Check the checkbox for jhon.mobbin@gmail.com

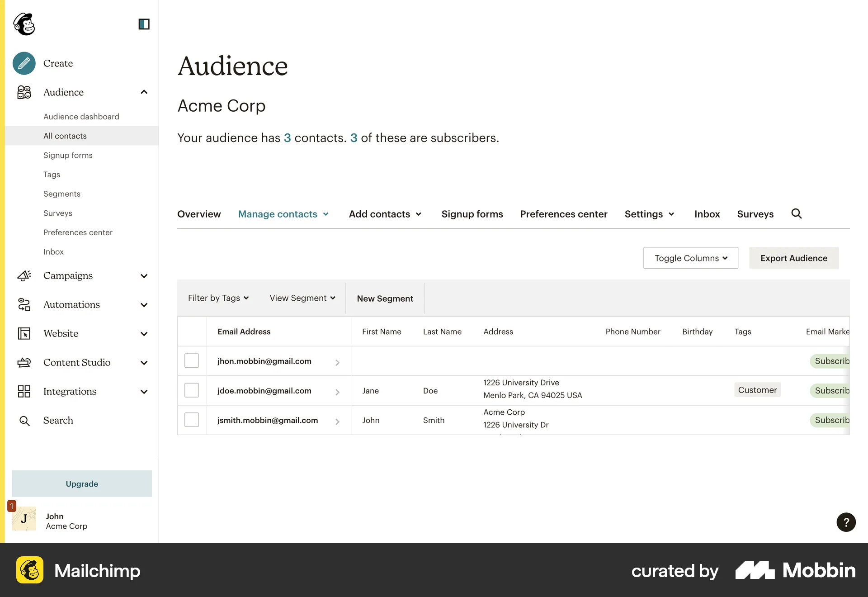coord(192,360)
